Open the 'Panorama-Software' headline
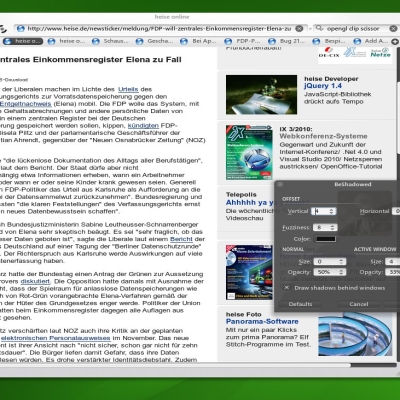This screenshot has height=400, width=400. [262, 322]
